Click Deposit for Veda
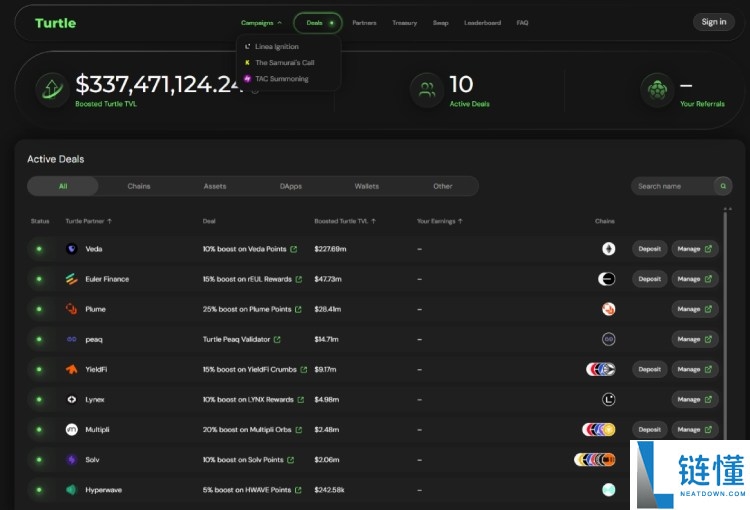This screenshot has width=750, height=510. (x=650, y=249)
